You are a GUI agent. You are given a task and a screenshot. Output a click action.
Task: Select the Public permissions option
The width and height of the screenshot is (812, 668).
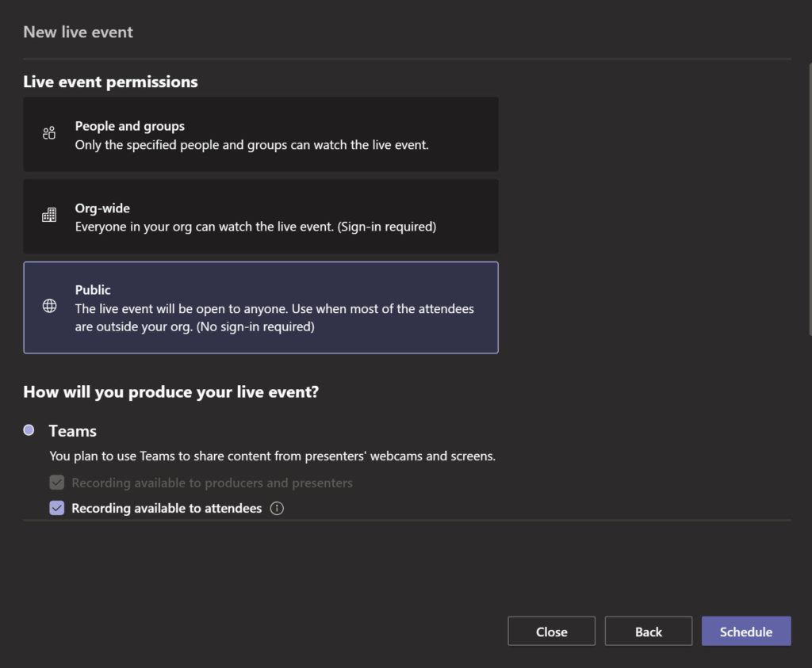point(261,307)
